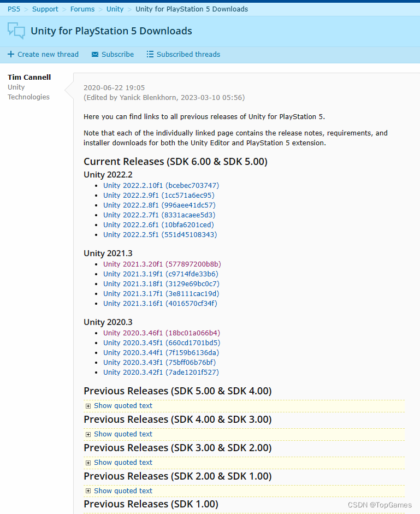Open Unity 2022.2.10f1 (bcebec703747) link
420x514 pixels.
[x=161, y=186]
